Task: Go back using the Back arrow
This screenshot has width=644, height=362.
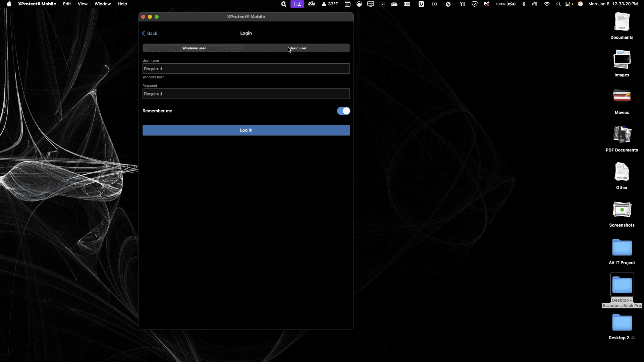Action: click(x=150, y=33)
